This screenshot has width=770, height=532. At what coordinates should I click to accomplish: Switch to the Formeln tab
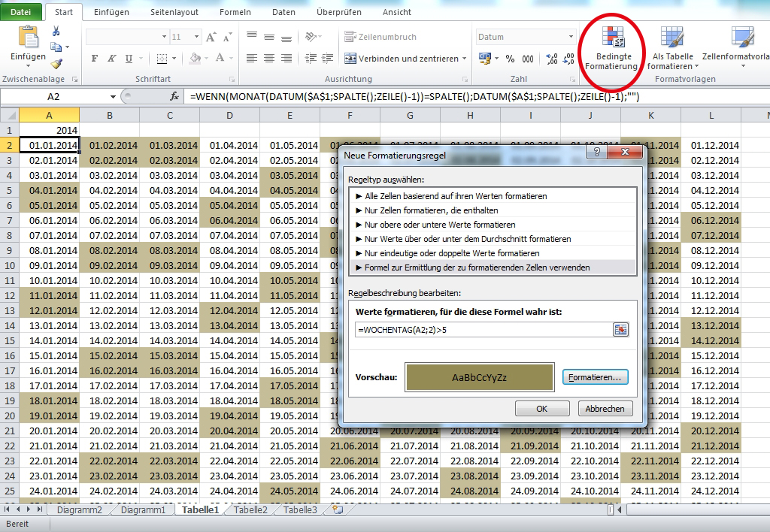coord(235,12)
